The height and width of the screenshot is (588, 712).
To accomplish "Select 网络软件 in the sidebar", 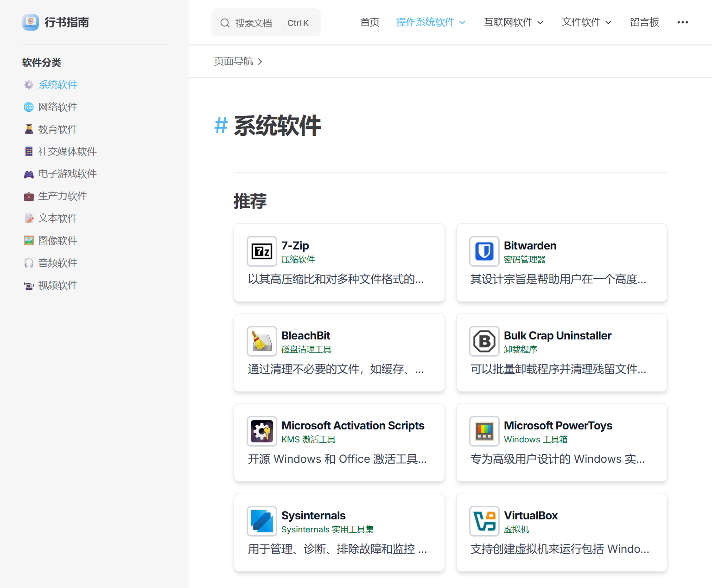I will pos(58,107).
